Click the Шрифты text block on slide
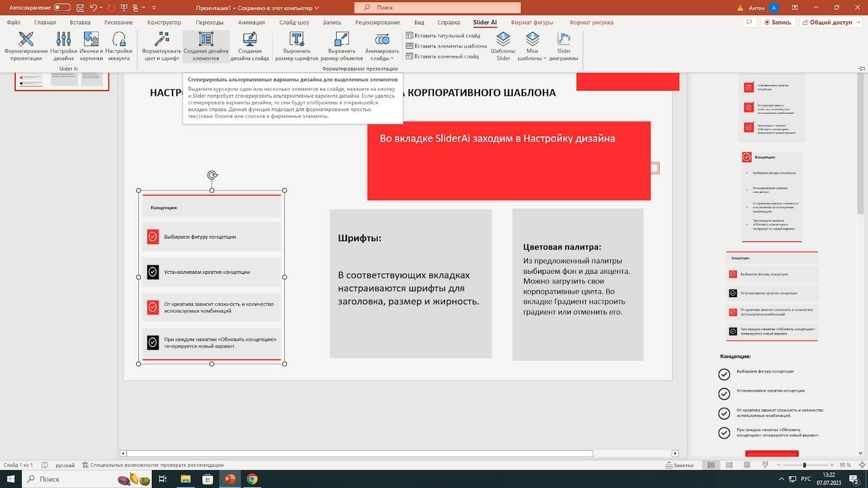Image resolution: width=868 pixels, height=488 pixels. click(x=411, y=284)
